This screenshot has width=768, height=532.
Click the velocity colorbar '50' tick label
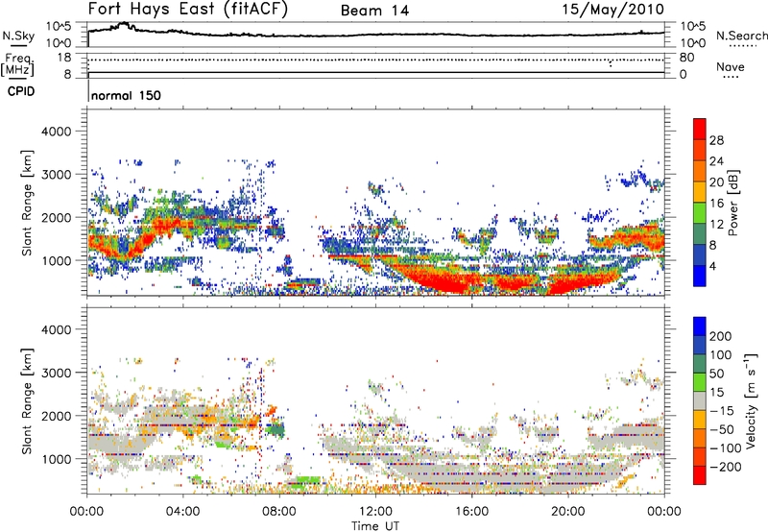716,374
